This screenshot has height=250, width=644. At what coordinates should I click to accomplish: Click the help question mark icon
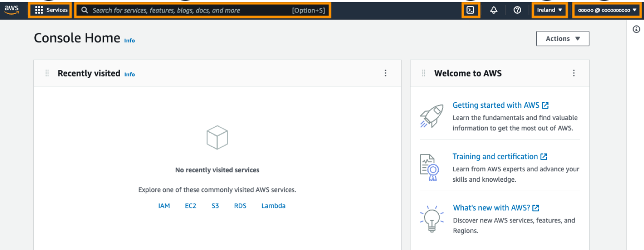(x=517, y=10)
